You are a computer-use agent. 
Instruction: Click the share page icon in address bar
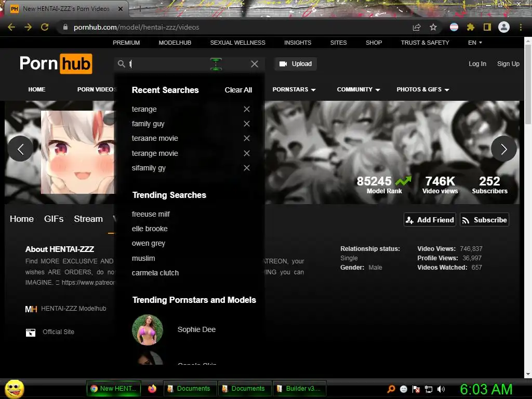click(x=417, y=27)
